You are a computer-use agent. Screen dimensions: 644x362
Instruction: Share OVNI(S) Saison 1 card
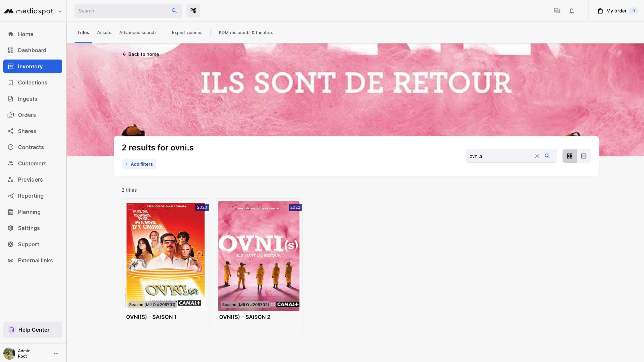(141, 207)
